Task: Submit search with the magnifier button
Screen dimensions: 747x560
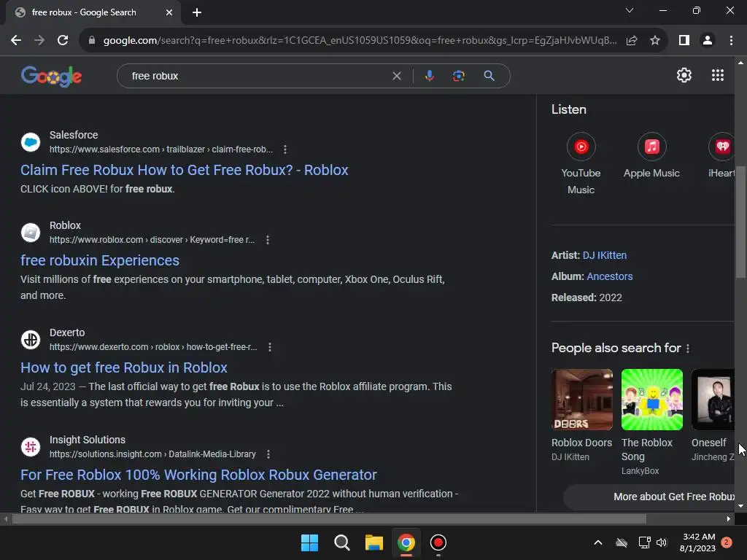Action: (489, 76)
